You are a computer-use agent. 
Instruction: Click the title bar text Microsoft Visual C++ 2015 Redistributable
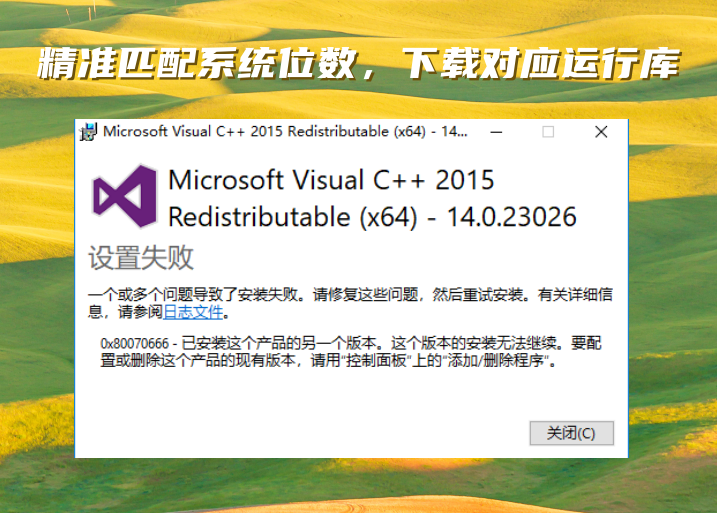coord(285,132)
